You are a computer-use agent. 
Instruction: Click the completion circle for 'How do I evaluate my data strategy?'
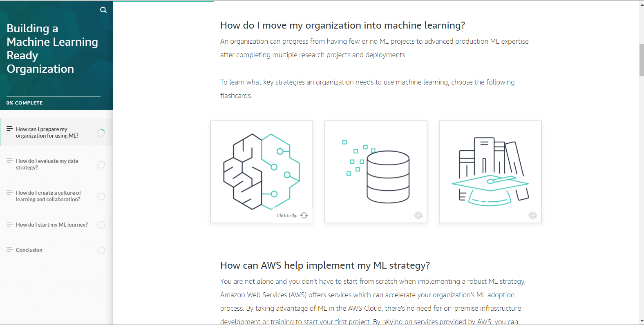point(101,165)
